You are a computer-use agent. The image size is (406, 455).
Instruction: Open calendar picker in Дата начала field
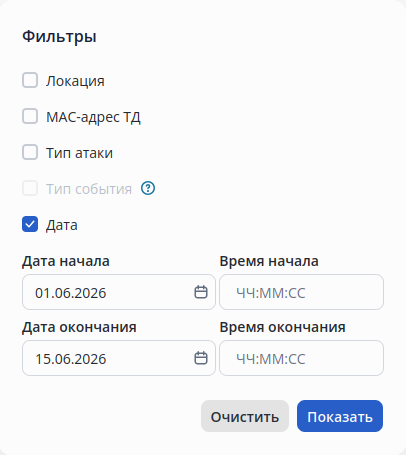pyautogui.click(x=201, y=292)
